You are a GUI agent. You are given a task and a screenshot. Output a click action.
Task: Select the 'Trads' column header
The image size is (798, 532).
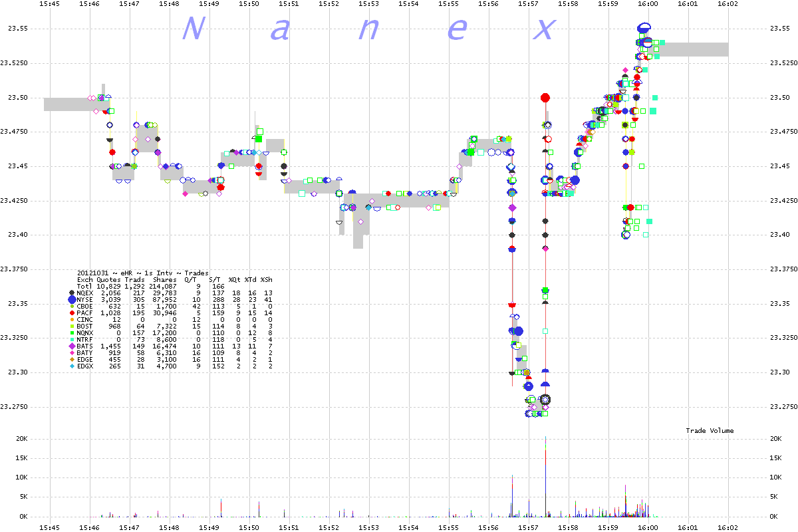click(x=134, y=279)
